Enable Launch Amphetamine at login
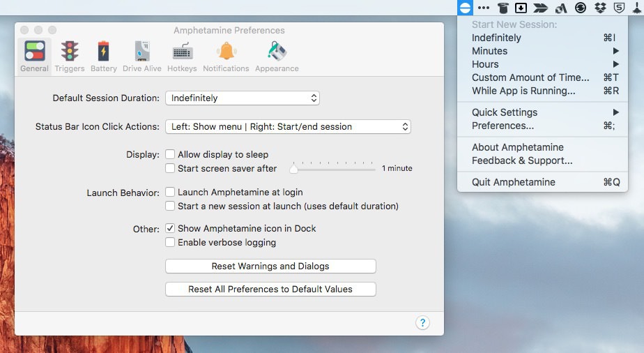The height and width of the screenshot is (353, 644). click(170, 192)
